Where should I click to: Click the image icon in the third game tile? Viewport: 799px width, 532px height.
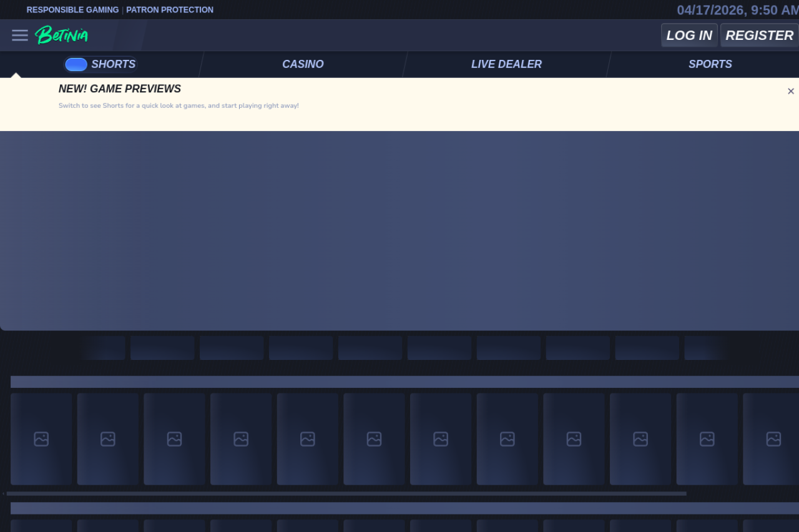174,439
